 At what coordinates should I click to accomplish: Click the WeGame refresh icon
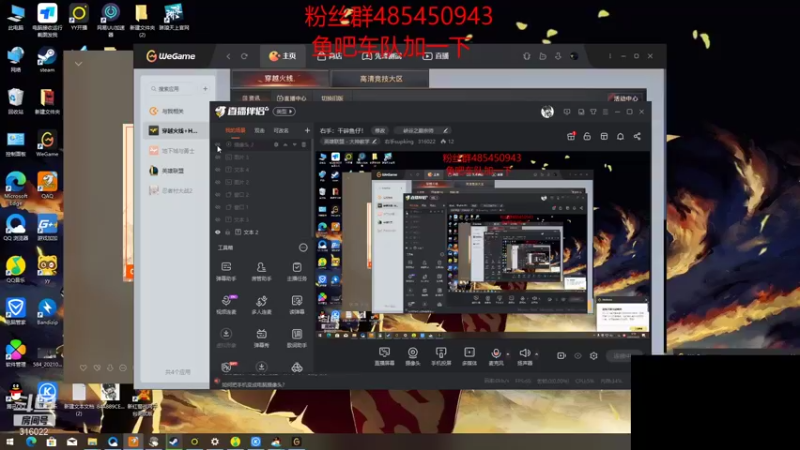tap(244, 56)
